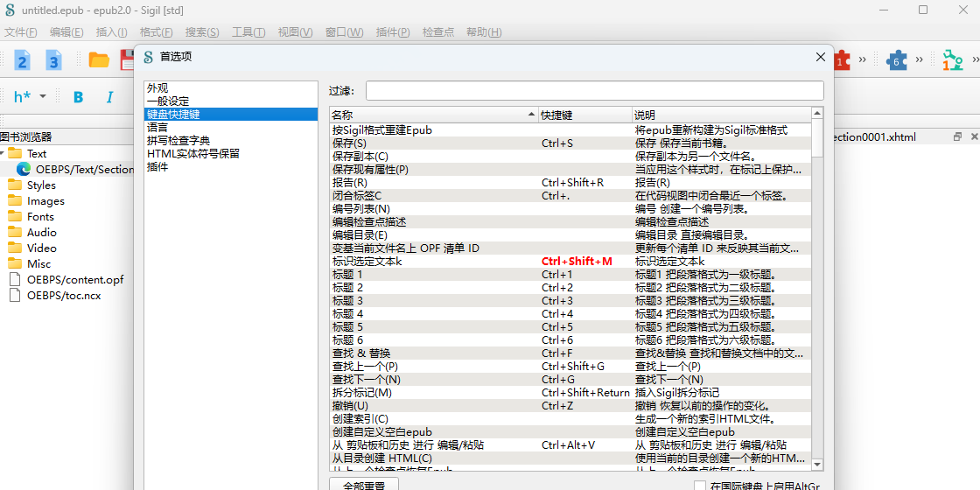Toggle italic with the I icon

coord(110,97)
